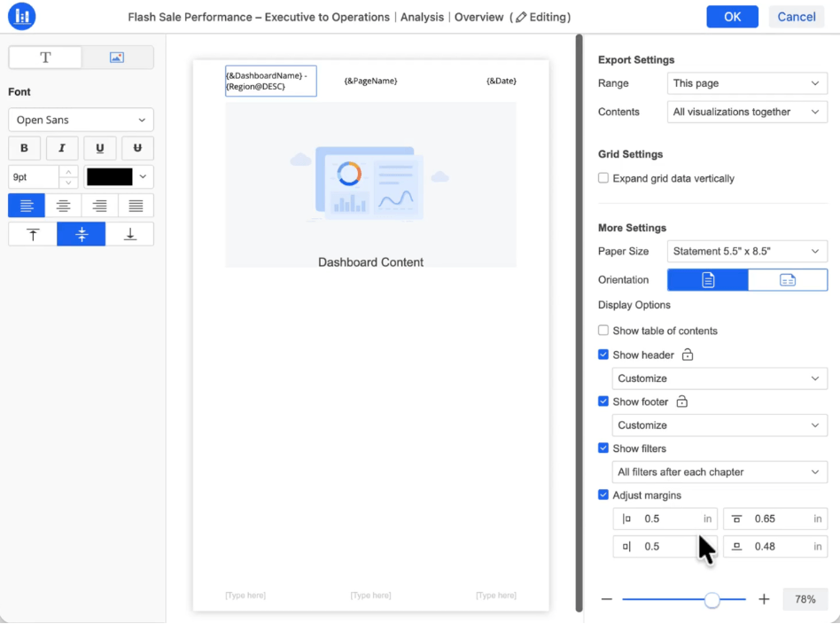Expand the Contents export dropdown
Screen dimensions: 840x624
747,112
